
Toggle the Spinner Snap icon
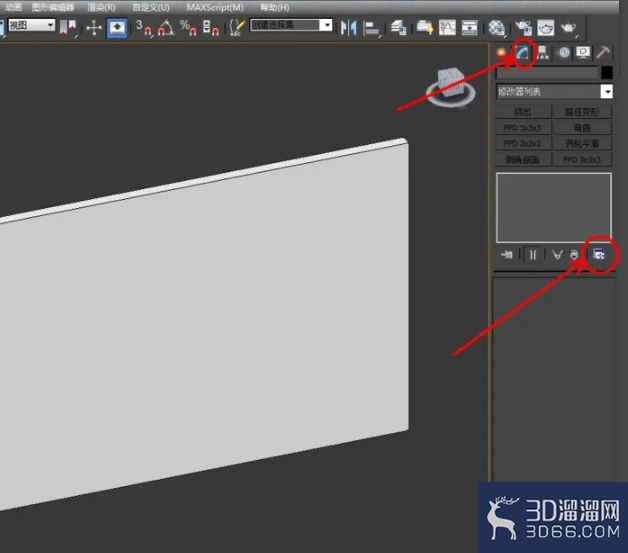coord(210,28)
